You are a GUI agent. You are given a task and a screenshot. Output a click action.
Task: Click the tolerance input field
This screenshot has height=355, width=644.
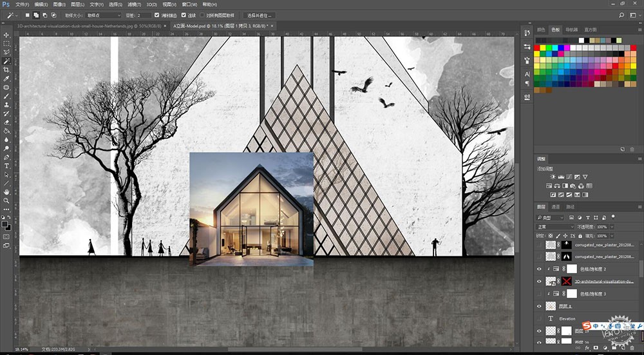[144, 15]
